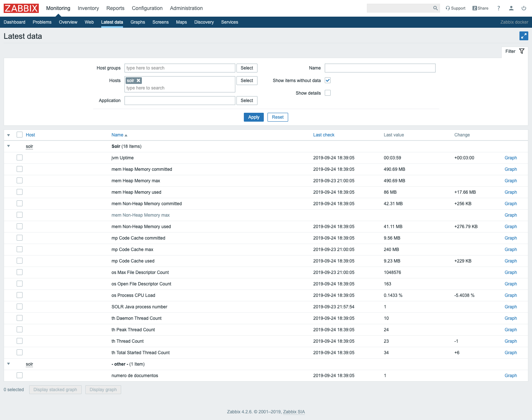Viewport: 532px width, 420px height.
Task: Go to the Problems submenu
Action: coord(42,22)
